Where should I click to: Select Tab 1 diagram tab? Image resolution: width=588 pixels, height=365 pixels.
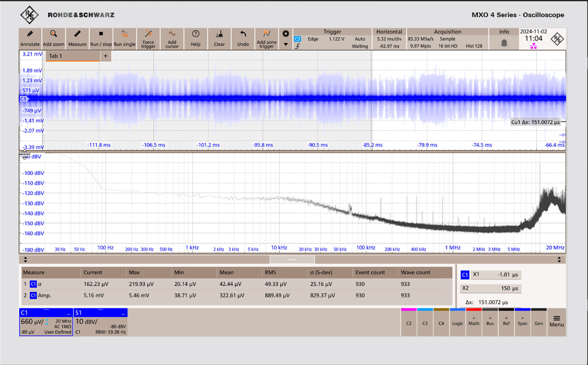[73, 56]
